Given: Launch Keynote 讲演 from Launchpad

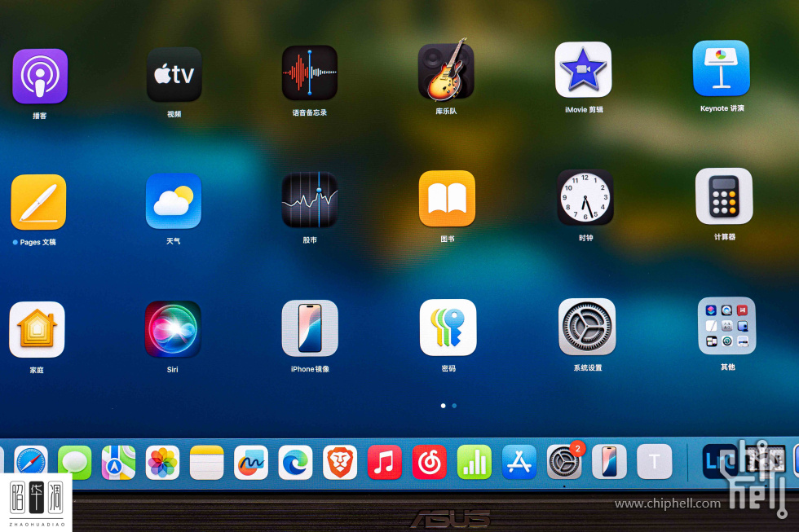Looking at the screenshot, I should (x=721, y=68).
